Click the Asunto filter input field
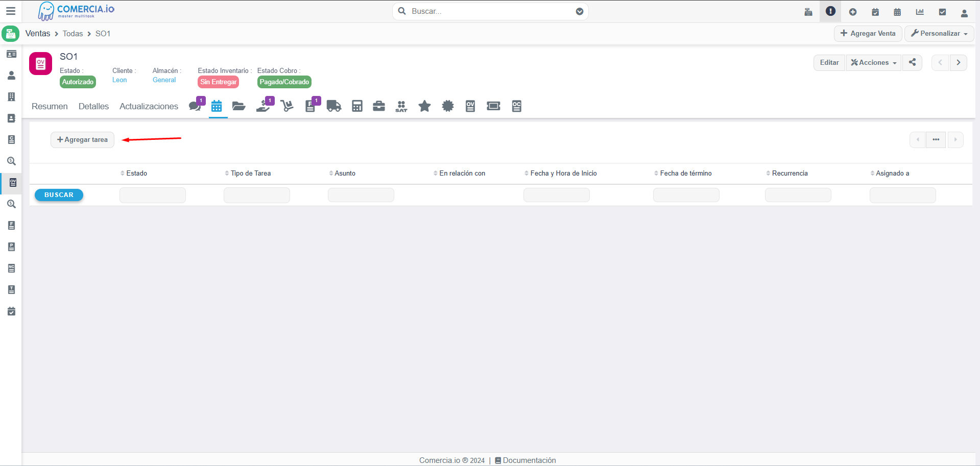 tap(361, 195)
